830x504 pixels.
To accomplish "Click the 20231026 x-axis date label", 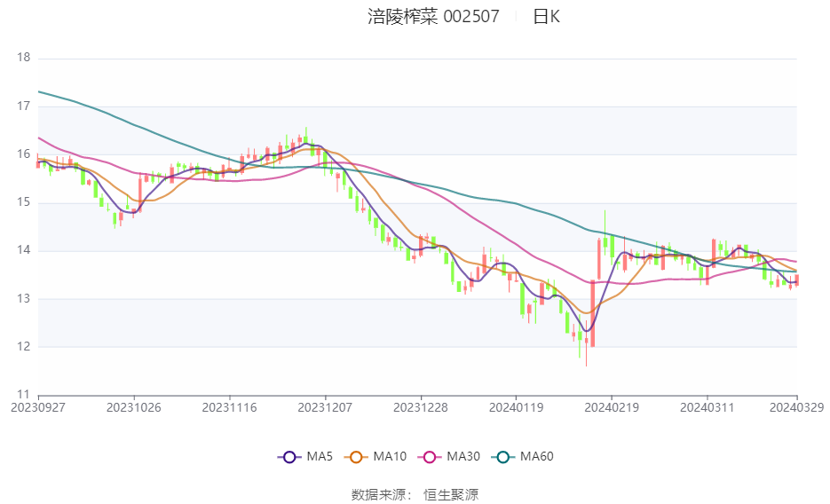I will pos(134,408).
